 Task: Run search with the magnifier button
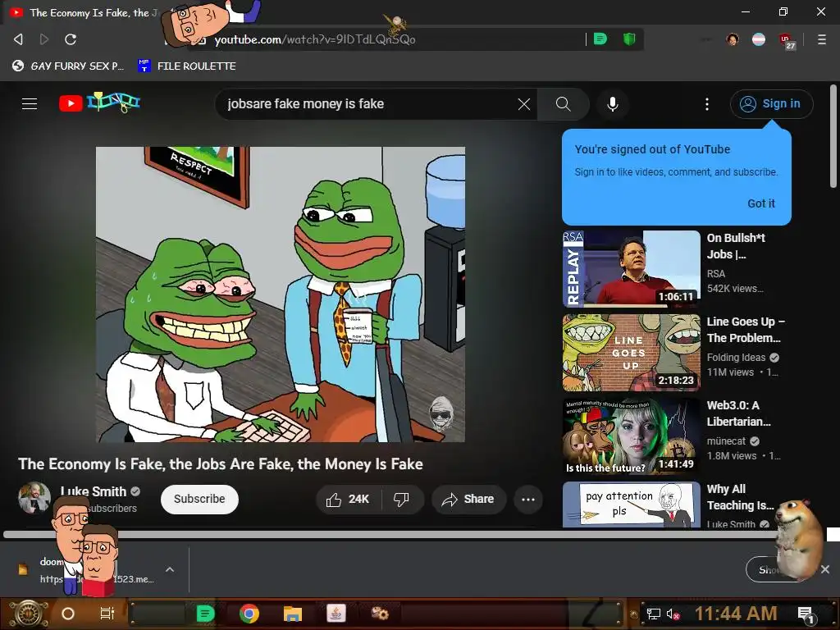tap(563, 104)
